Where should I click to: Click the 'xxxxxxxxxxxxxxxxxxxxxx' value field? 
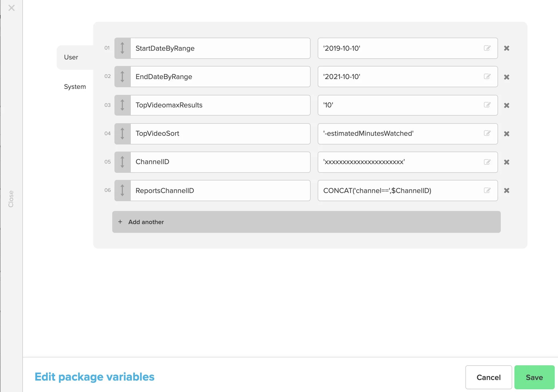[408, 162]
